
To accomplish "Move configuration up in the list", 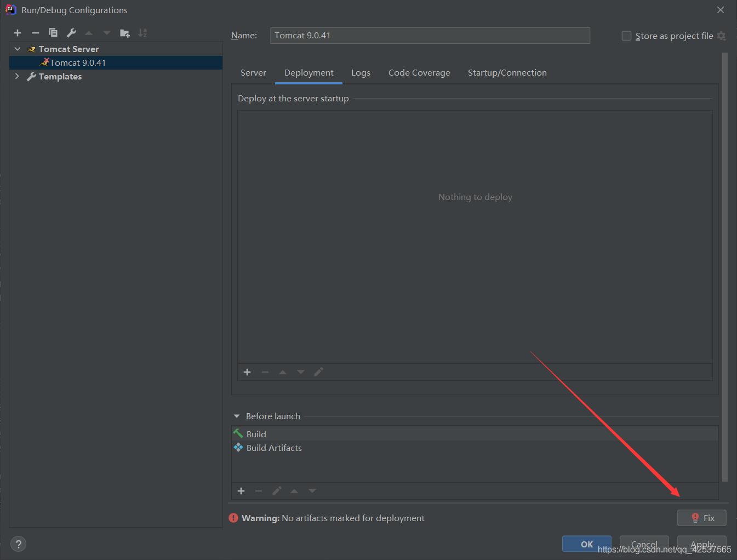I will pos(89,33).
